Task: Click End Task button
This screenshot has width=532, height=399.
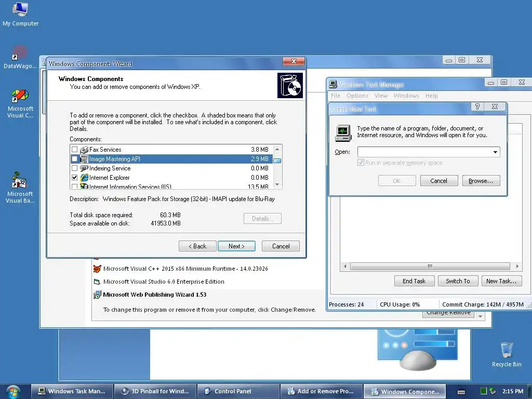Action: [x=414, y=281]
